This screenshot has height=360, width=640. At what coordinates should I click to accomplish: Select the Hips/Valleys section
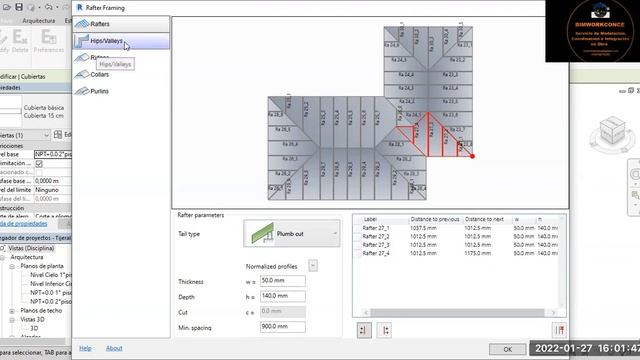[x=121, y=41]
